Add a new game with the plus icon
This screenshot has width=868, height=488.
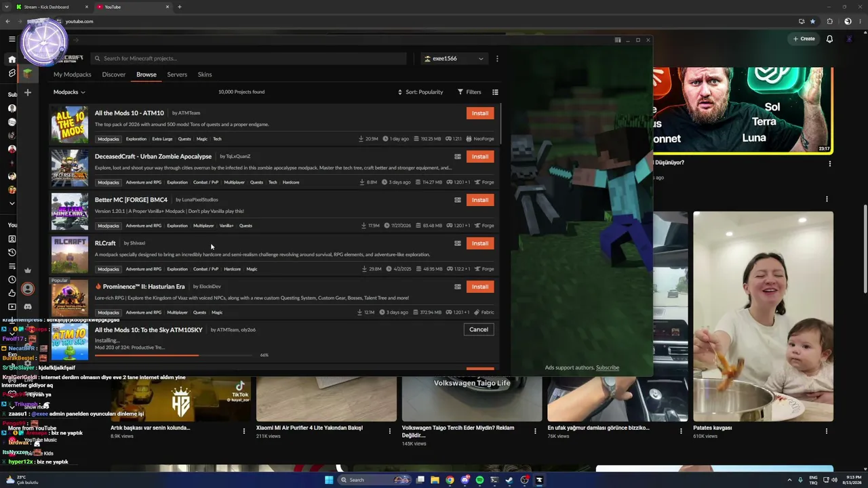[28, 92]
